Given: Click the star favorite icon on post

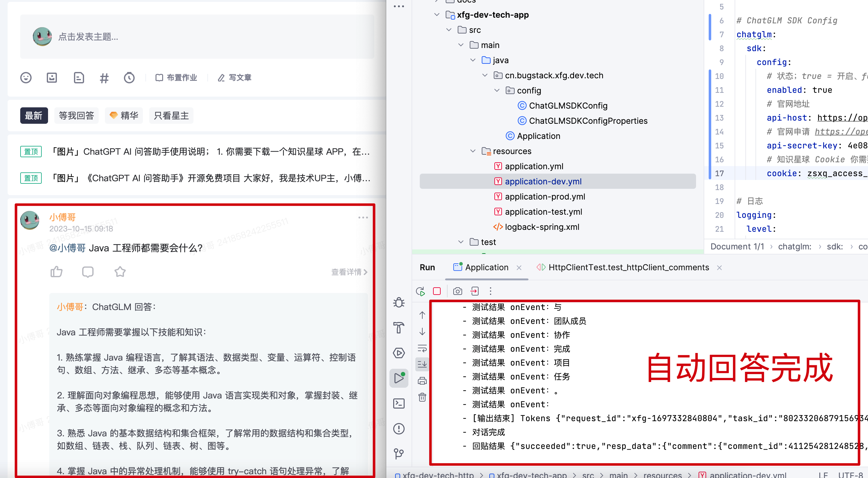Looking at the screenshot, I should 120,272.
